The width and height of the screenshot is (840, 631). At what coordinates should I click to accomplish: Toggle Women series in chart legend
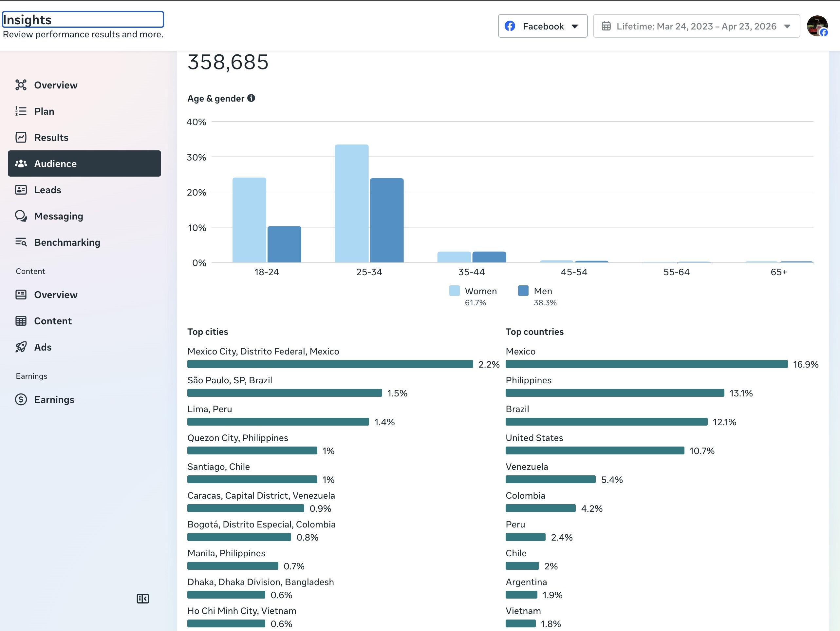click(473, 291)
